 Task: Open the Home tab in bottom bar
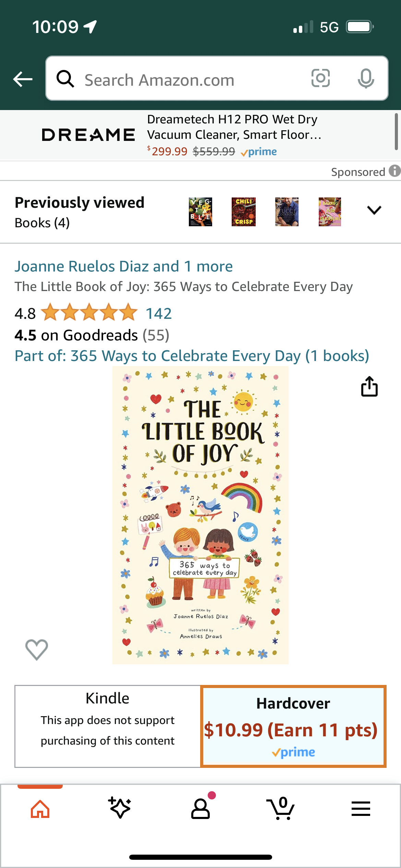point(40,809)
